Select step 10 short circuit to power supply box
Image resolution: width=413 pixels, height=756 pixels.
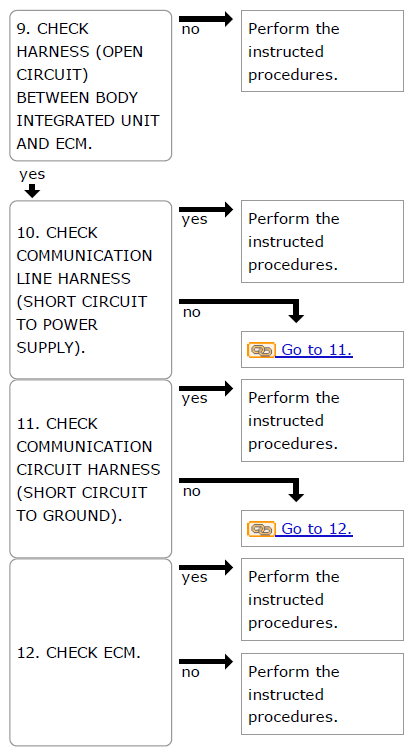point(91,289)
